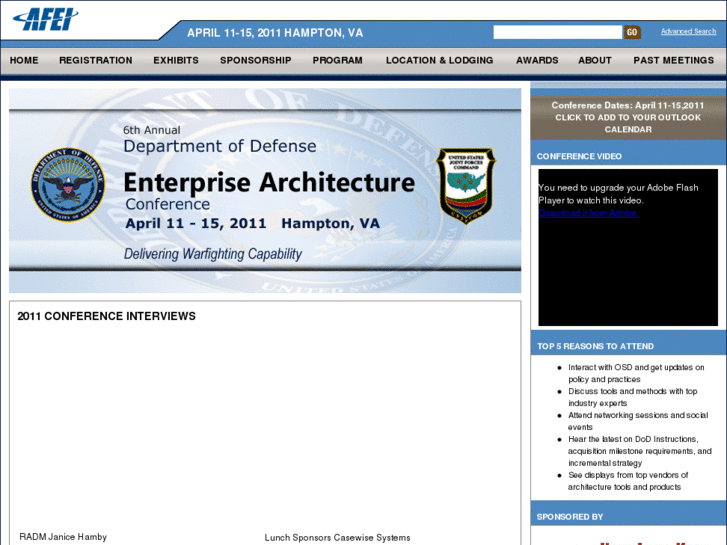Open the AWARDS menu

tap(537, 60)
